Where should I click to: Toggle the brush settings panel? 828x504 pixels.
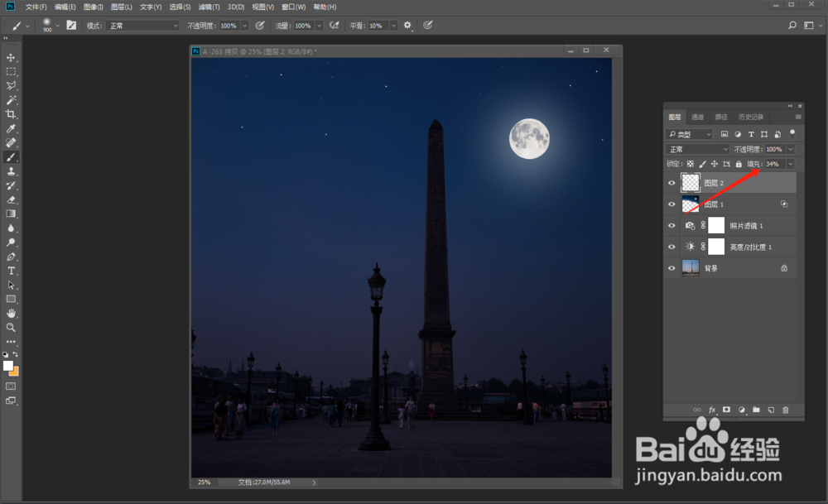71,26
